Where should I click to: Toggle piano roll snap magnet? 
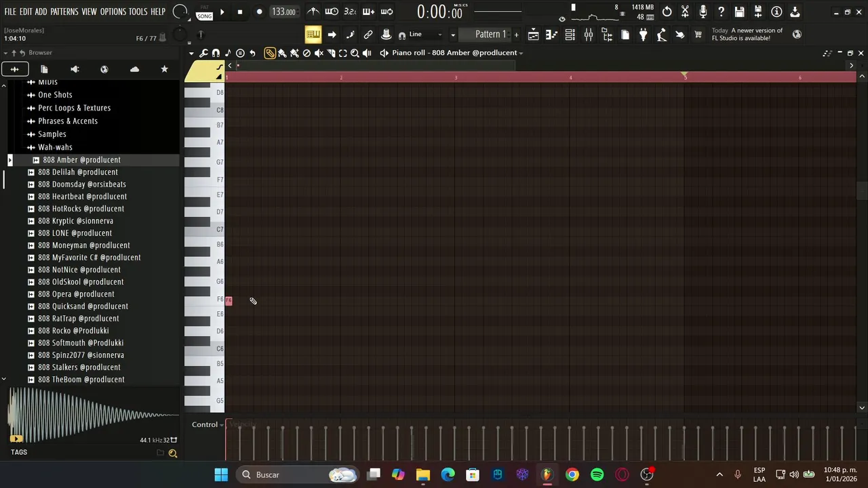[216, 53]
